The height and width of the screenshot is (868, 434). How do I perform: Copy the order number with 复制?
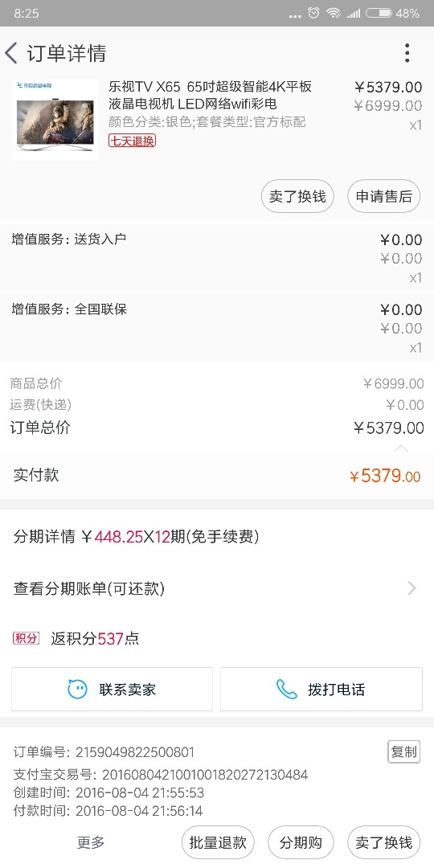[x=403, y=751]
